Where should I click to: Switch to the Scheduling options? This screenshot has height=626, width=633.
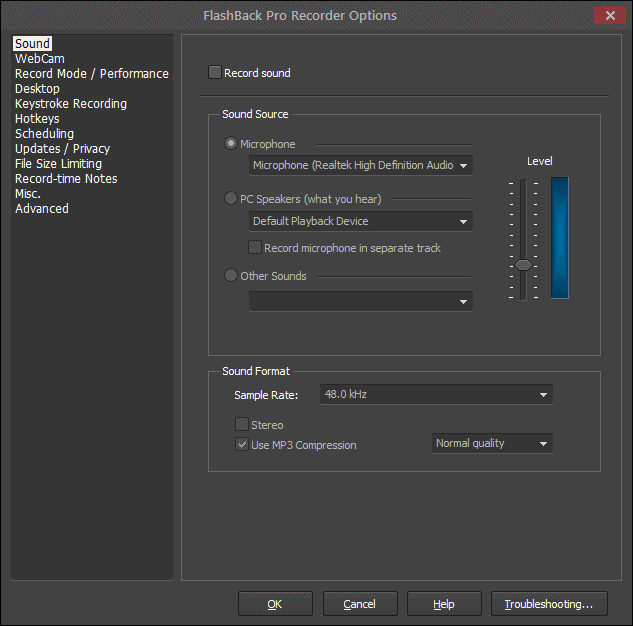click(44, 134)
